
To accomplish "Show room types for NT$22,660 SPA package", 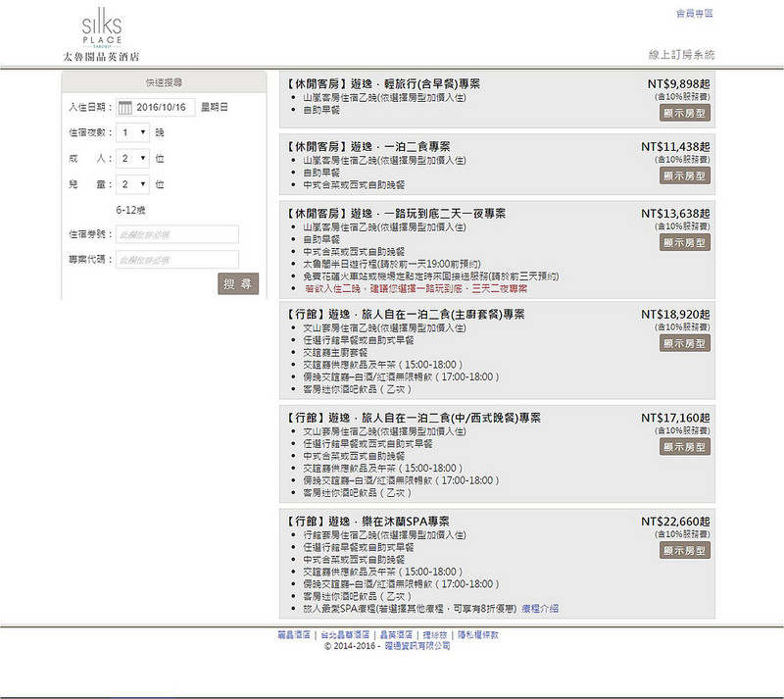I will pos(685,551).
